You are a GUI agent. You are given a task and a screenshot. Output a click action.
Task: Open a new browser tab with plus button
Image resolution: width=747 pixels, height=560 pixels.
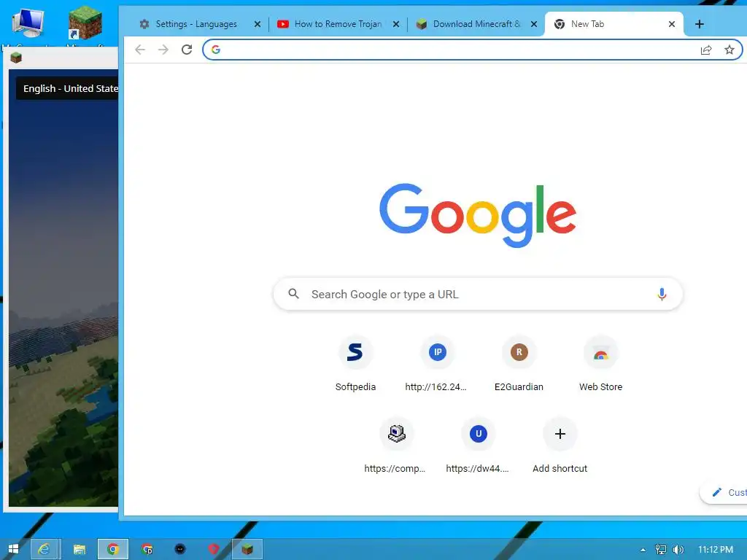pyautogui.click(x=700, y=24)
